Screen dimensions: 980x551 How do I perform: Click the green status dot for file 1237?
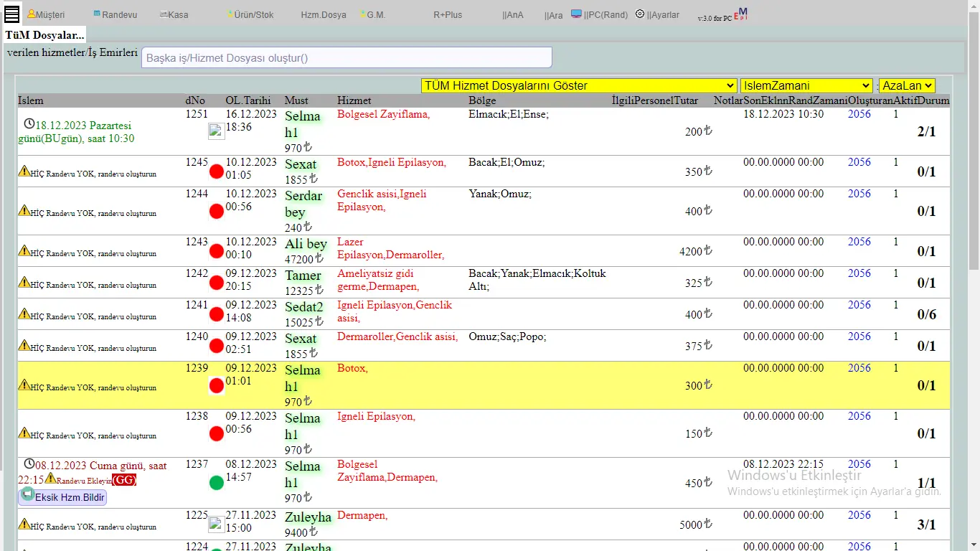(x=216, y=483)
